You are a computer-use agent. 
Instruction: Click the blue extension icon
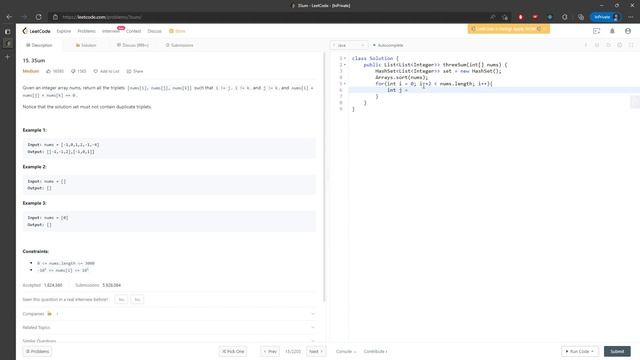[550, 17]
